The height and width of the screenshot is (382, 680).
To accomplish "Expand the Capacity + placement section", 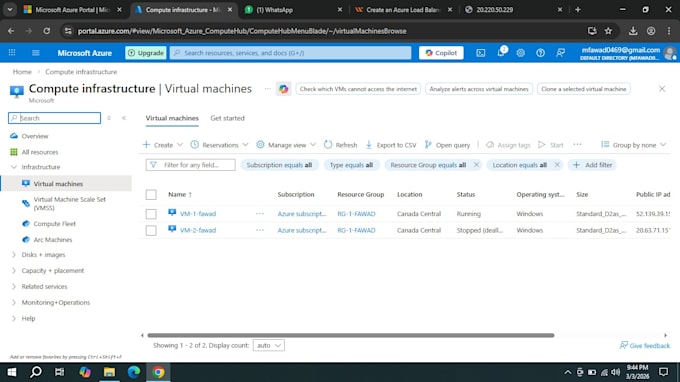I will [x=14, y=271].
